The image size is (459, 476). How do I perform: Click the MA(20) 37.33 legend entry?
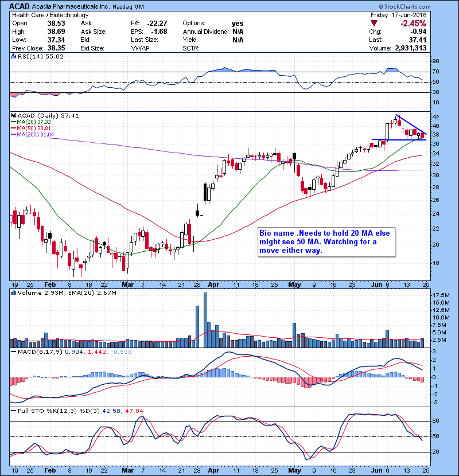pyautogui.click(x=32, y=122)
